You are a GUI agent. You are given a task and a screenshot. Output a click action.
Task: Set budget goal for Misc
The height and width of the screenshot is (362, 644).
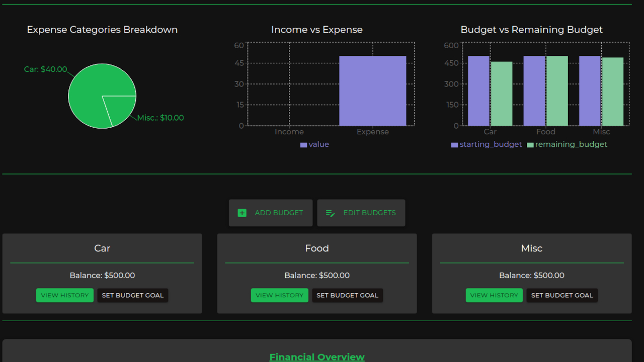(x=562, y=295)
